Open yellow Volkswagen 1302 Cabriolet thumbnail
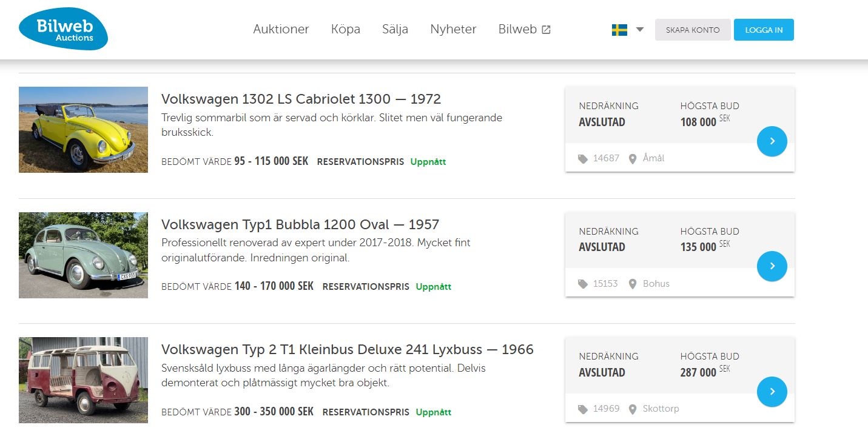Image resolution: width=868 pixels, height=439 pixels. tap(83, 130)
